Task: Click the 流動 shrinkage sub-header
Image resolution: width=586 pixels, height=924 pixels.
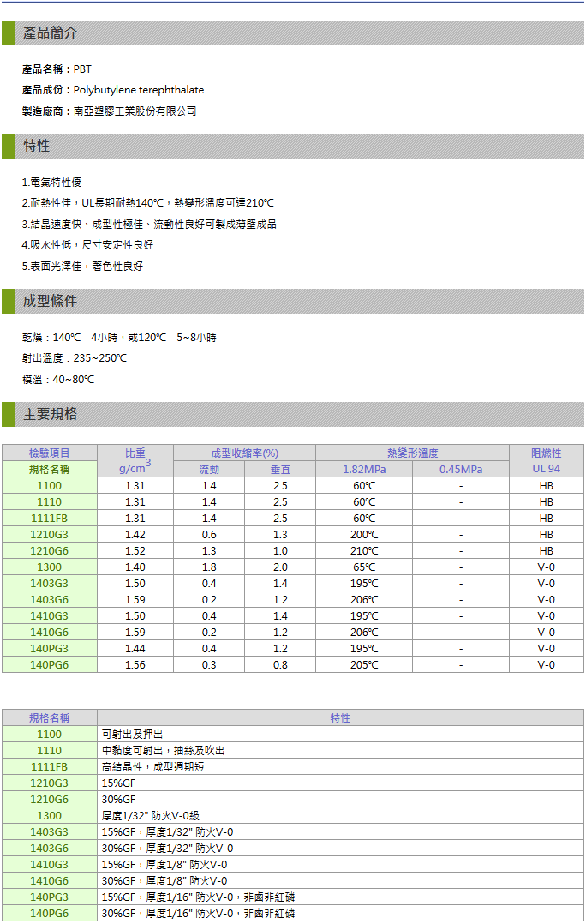Action: click(209, 470)
